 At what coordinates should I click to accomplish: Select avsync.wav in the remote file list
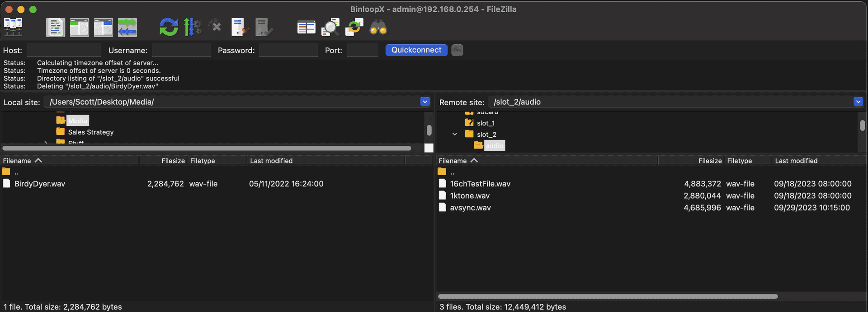pos(470,208)
